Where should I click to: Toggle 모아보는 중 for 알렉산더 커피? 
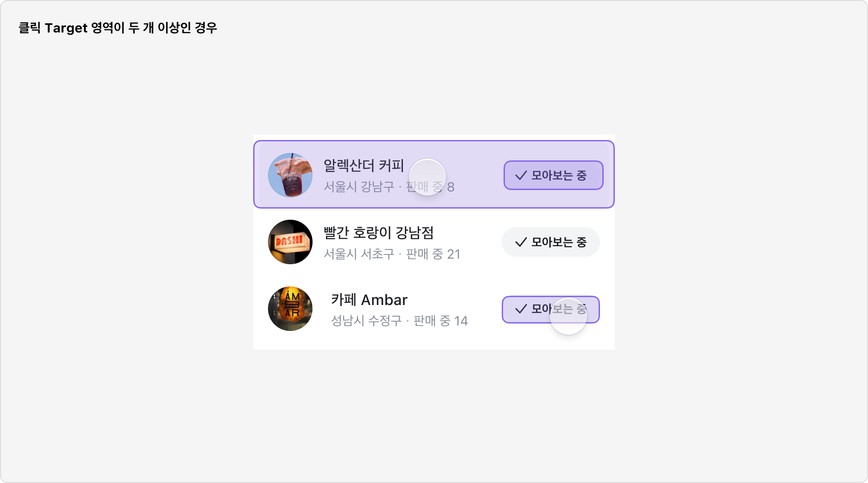553,175
